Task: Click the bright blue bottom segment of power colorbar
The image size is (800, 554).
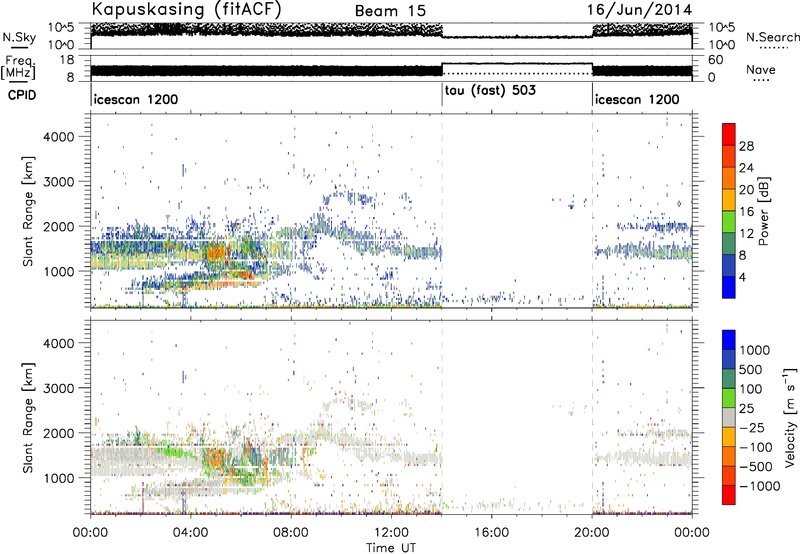Action: pyautogui.click(x=729, y=287)
